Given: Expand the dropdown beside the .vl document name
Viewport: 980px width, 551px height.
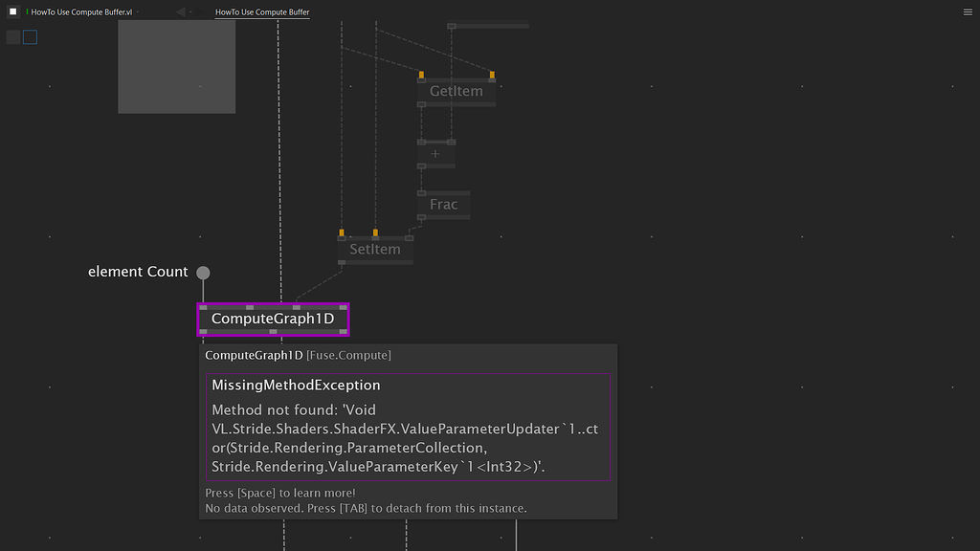Looking at the screenshot, I should (138, 11).
